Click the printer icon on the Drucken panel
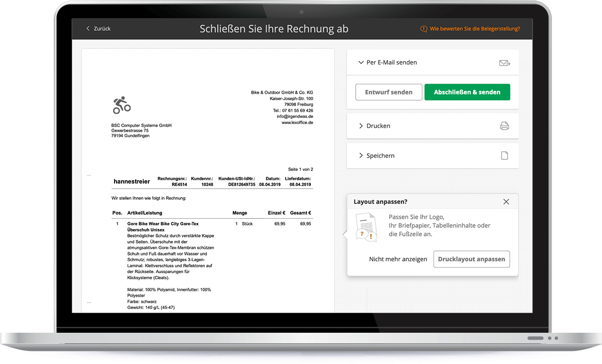This screenshot has height=364, width=602. pos(504,126)
